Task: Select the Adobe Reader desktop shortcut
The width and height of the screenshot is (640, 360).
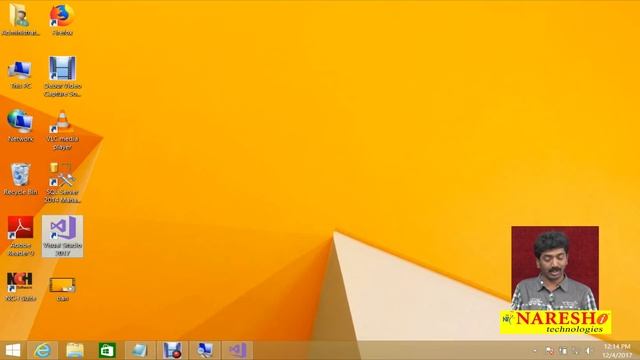Action: tap(20, 236)
